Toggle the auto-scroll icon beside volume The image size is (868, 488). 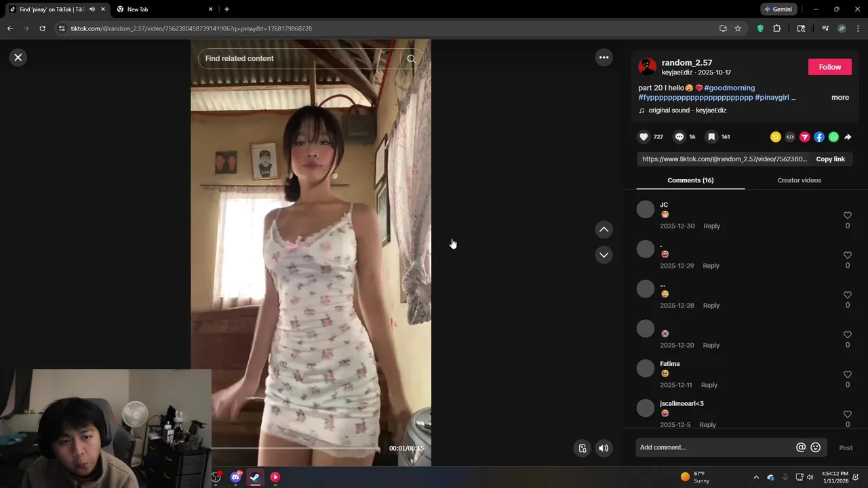pos(582,448)
